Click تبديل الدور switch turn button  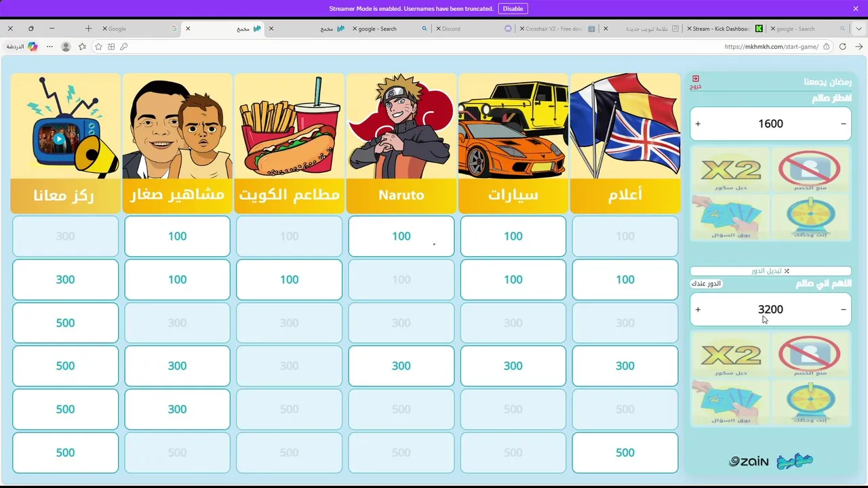coord(770,271)
